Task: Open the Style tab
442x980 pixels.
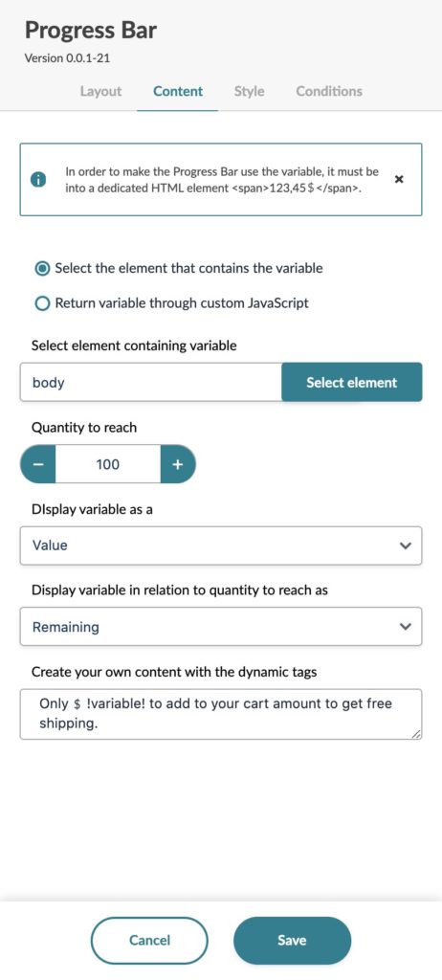Action: [x=249, y=91]
